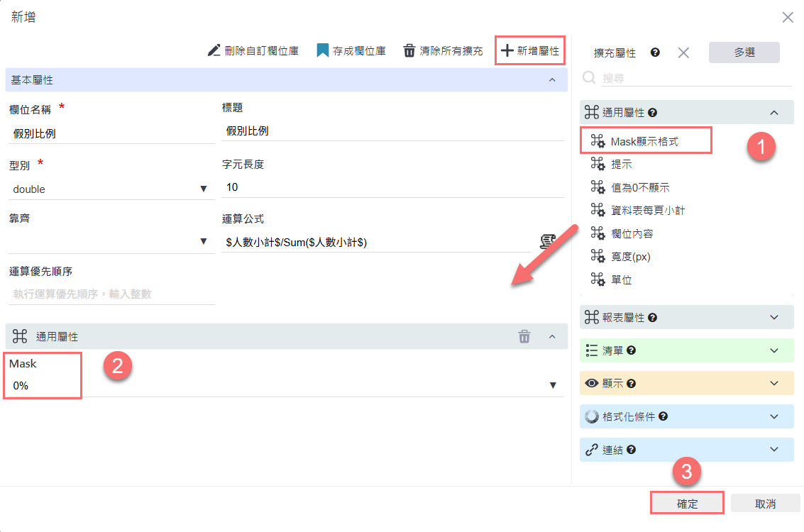
Task: Open the Mask format dropdown
Action: pos(553,385)
